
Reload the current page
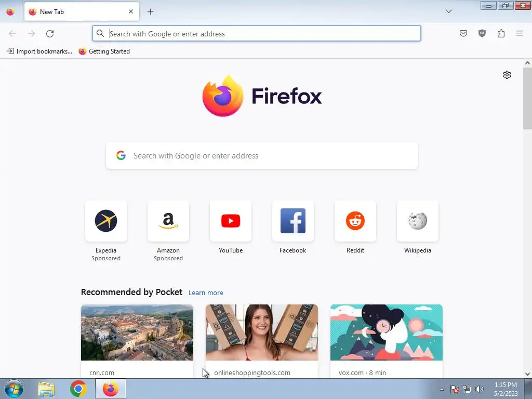click(x=50, y=34)
